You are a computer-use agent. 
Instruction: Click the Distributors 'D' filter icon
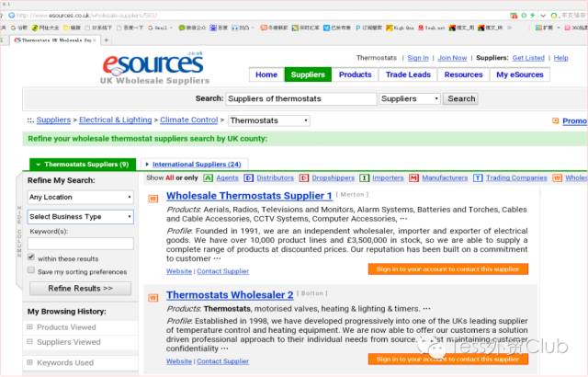[x=249, y=177]
